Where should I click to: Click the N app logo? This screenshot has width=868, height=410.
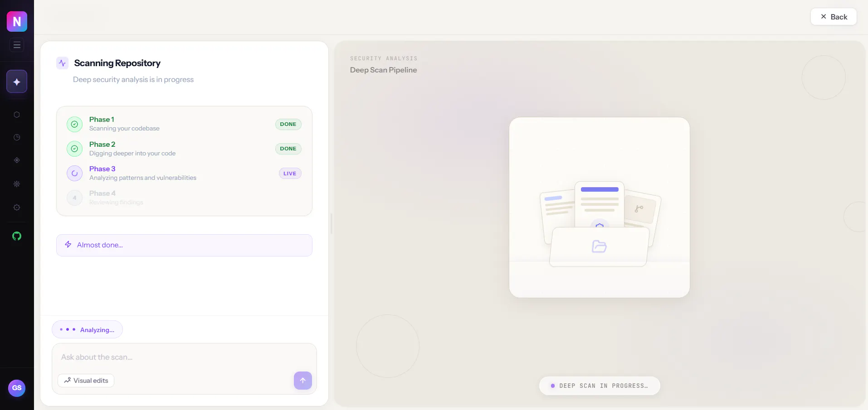(17, 21)
